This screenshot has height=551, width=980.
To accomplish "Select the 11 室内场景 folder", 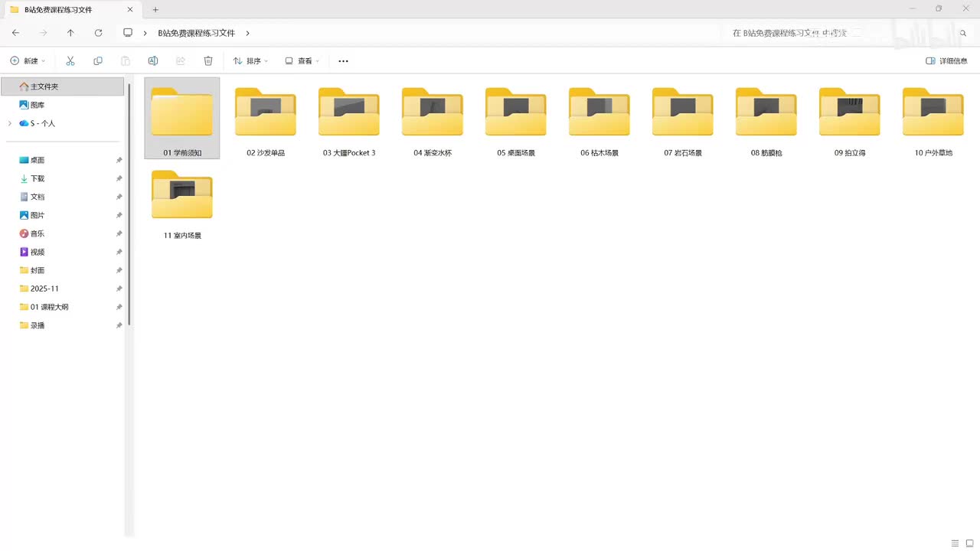I will point(182,201).
